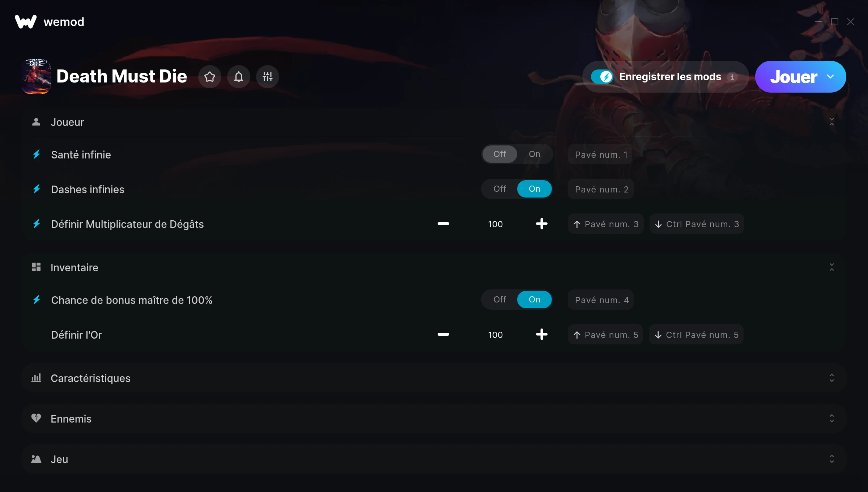Open the notifications bell icon
The image size is (868, 492).
[239, 77]
